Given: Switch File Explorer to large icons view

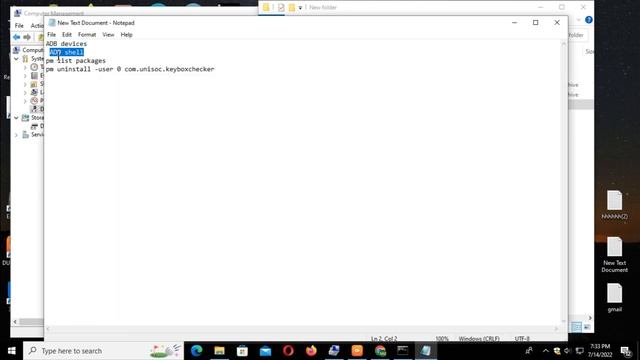Looking at the screenshot, I should (587, 327).
